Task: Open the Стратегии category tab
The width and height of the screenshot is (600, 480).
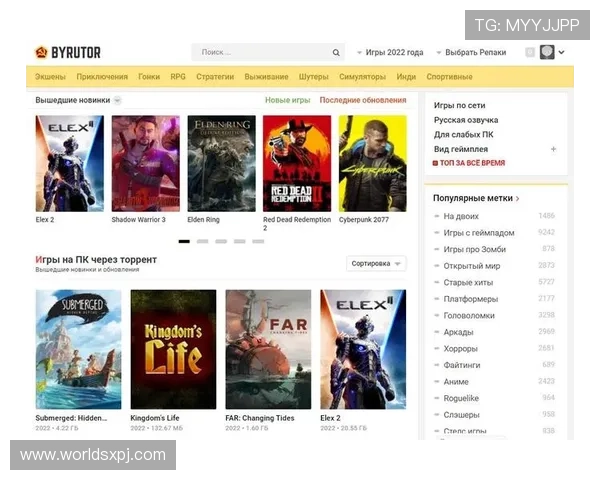Action: tap(215, 77)
